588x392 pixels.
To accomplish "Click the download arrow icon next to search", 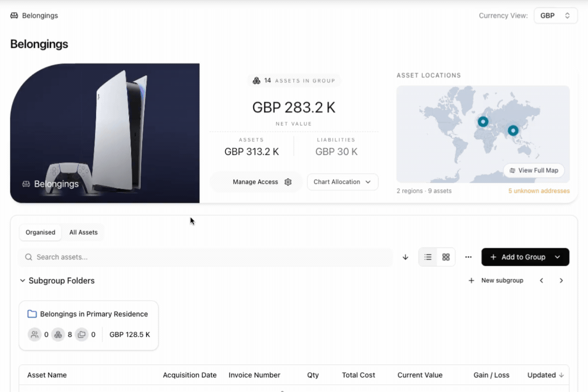I will pyautogui.click(x=405, y=257).
